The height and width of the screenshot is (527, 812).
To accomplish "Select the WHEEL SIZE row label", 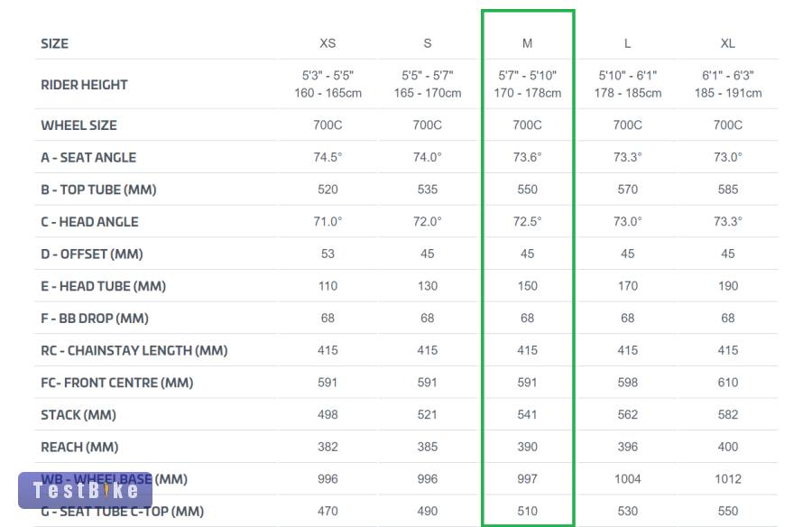I will point(78,125).
